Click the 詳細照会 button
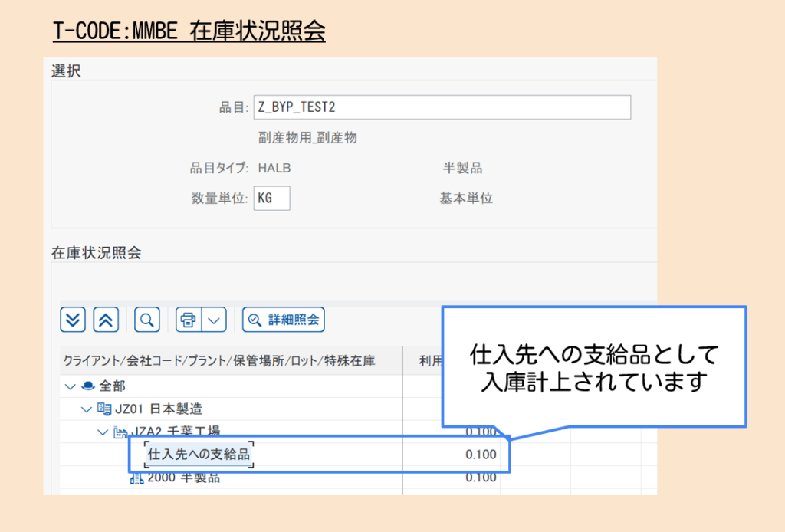The image size is (785, 532). tap(282, 320)
